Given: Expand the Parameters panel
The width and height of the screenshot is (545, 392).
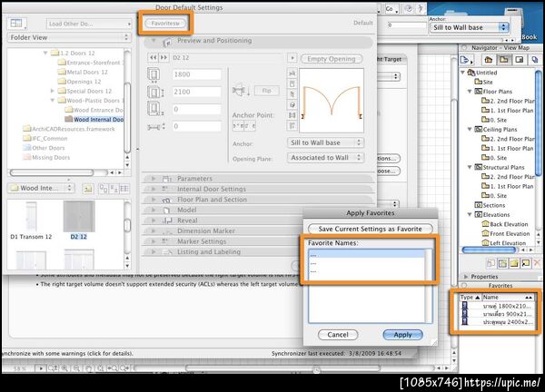Looking at the screenshot, I should click(154, 179).
